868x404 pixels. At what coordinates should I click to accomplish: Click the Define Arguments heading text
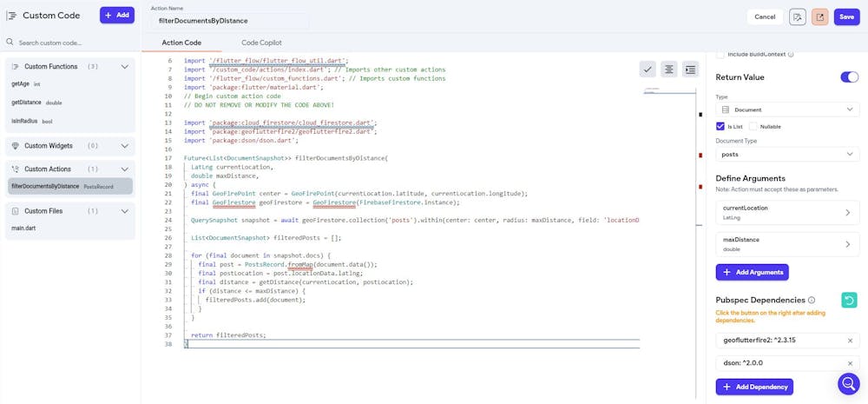(750, 178)
